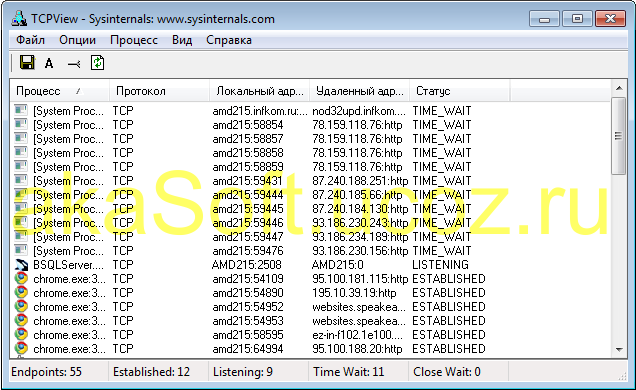This screenshot has width=636, height=390.
Task: Click remote address 93.186.234.189:http
Action: pos(360,237)
